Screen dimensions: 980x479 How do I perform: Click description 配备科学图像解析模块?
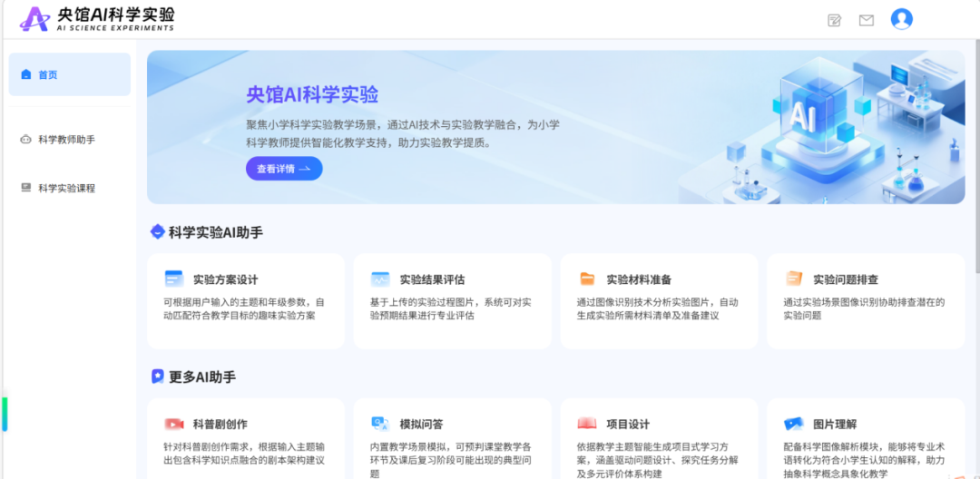pos(865,460)
